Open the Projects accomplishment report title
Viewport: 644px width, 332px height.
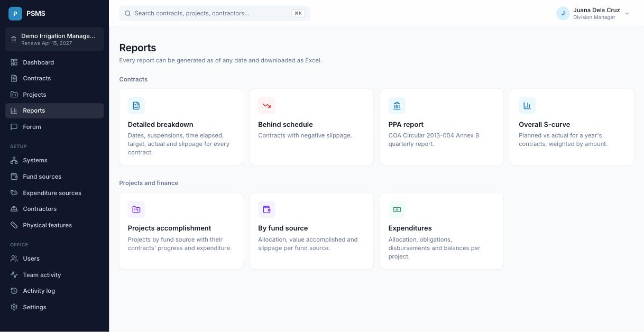tap(170, 228)
